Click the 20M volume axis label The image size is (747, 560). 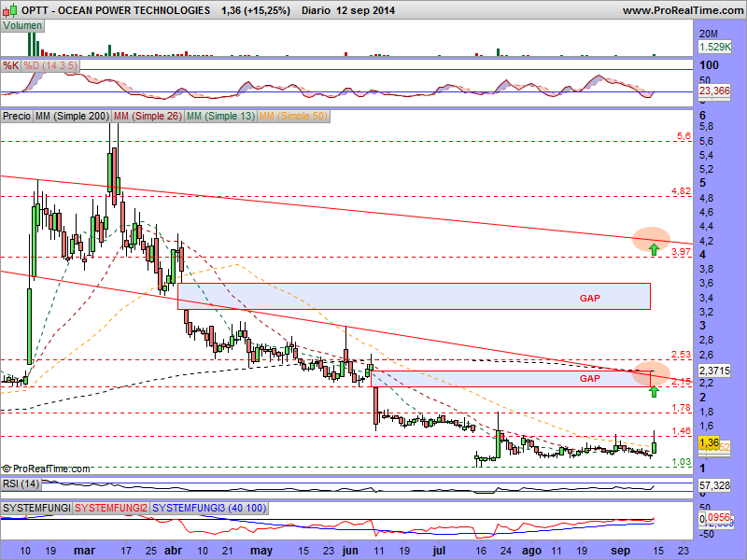pos(709,34)
